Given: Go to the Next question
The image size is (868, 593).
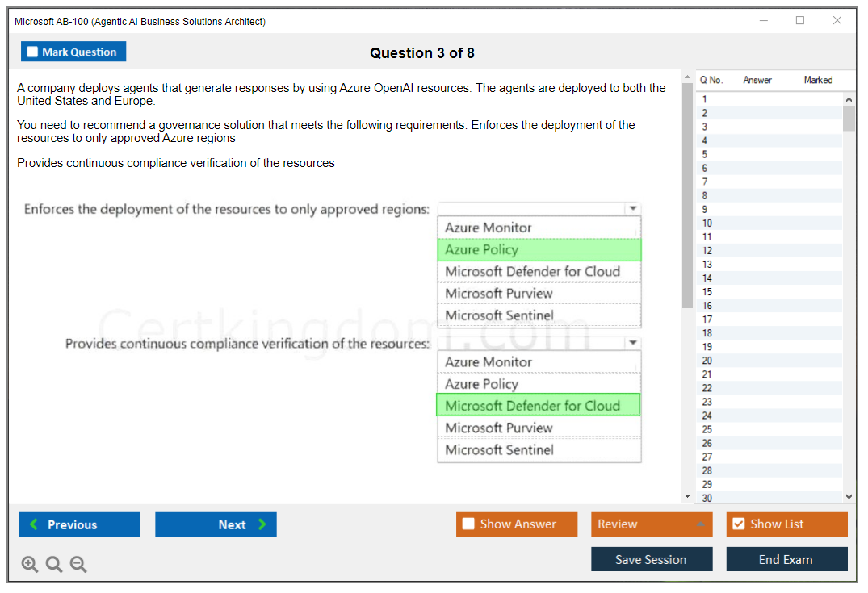Looking at the screenshot, I should tap(216, 524).
